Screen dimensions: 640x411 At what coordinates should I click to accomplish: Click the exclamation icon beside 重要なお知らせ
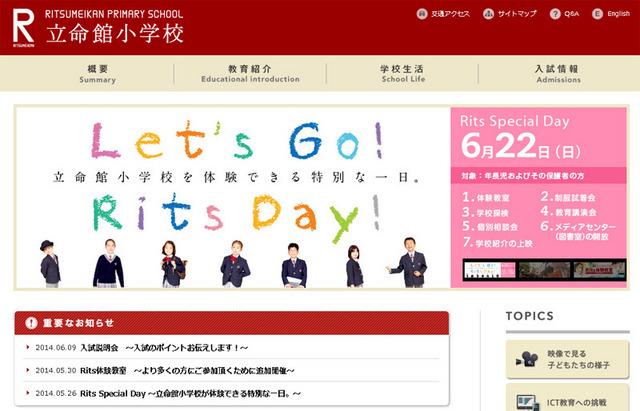click(x=31, y=323)
